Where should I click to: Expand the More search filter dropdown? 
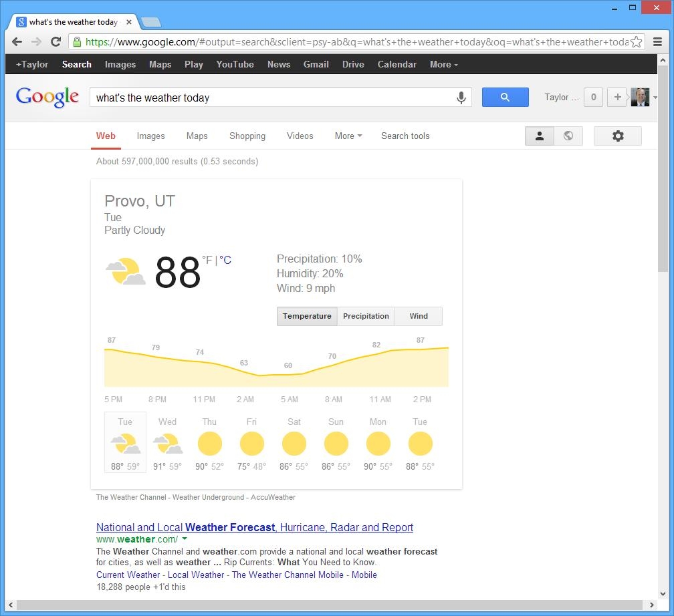(x=348, y=136)
